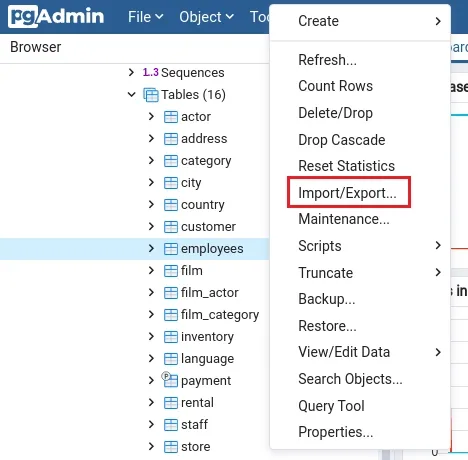Open the Query Tool

point(360,406)
